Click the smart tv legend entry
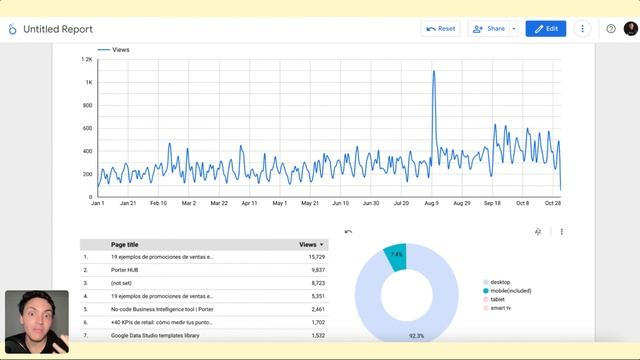This screenshot has height=360, width=640. click(x=497, y=308)
